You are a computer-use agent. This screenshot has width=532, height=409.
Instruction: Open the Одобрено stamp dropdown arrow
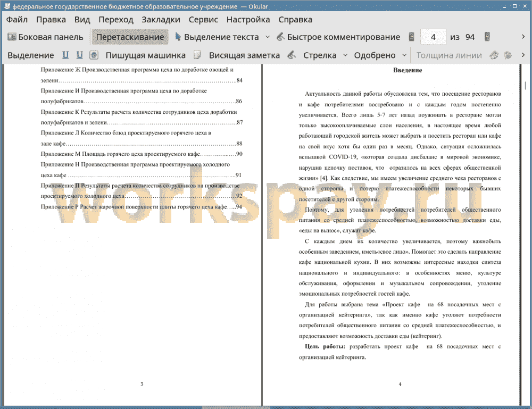tap(404, 55)
